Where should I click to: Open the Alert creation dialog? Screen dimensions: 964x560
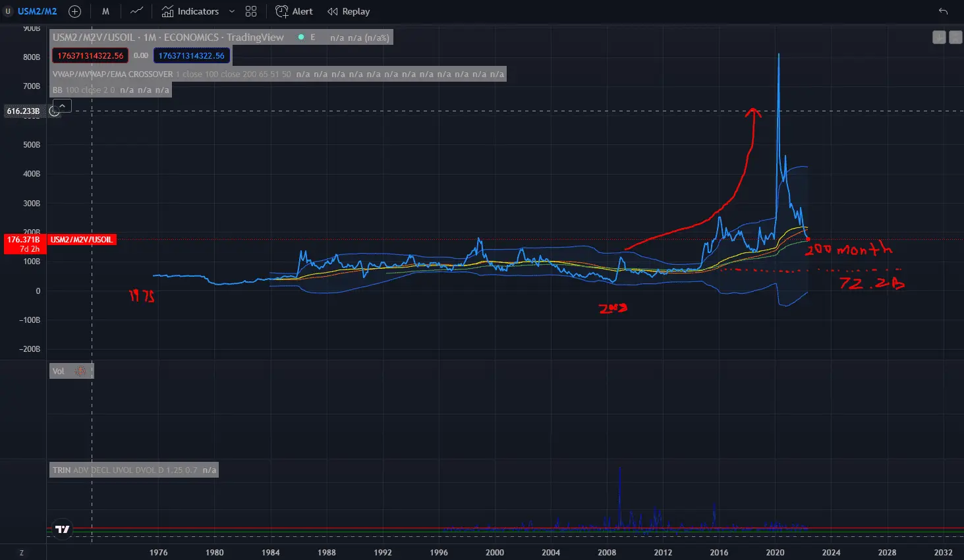click(295, 11)
